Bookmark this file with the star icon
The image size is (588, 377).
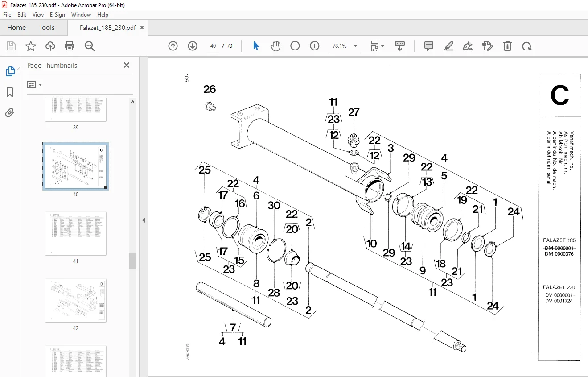pos(30,46)
